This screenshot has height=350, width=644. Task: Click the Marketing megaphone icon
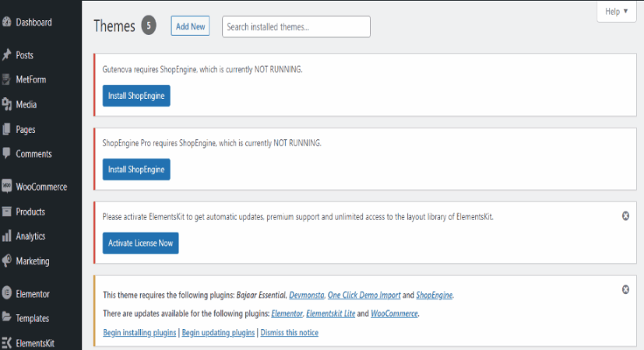(6, 261)
